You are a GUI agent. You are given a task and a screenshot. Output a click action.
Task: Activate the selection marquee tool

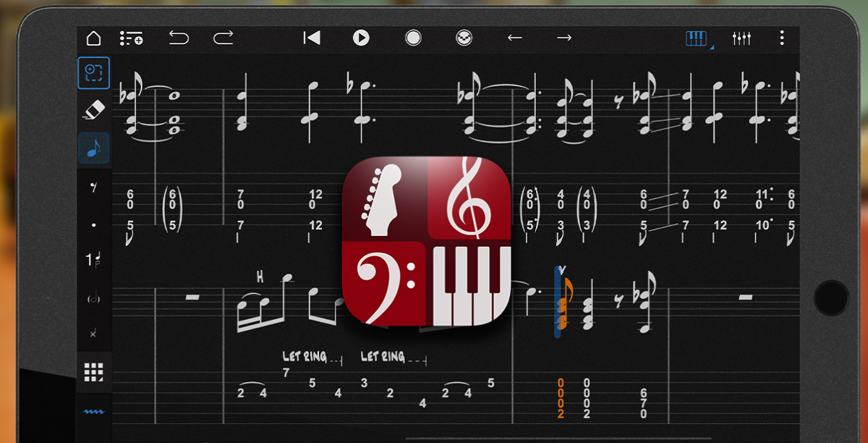94,72
